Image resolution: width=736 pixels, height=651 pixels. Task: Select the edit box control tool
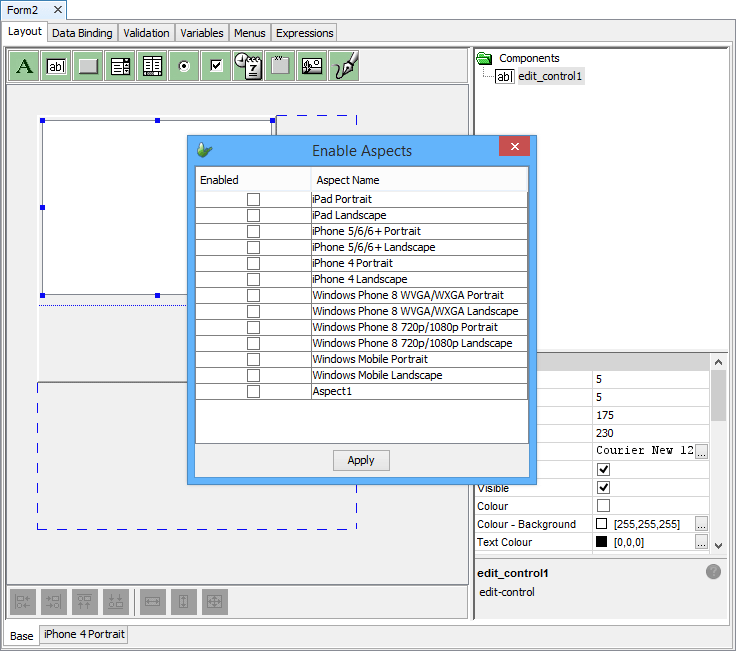tap(57, 67)
